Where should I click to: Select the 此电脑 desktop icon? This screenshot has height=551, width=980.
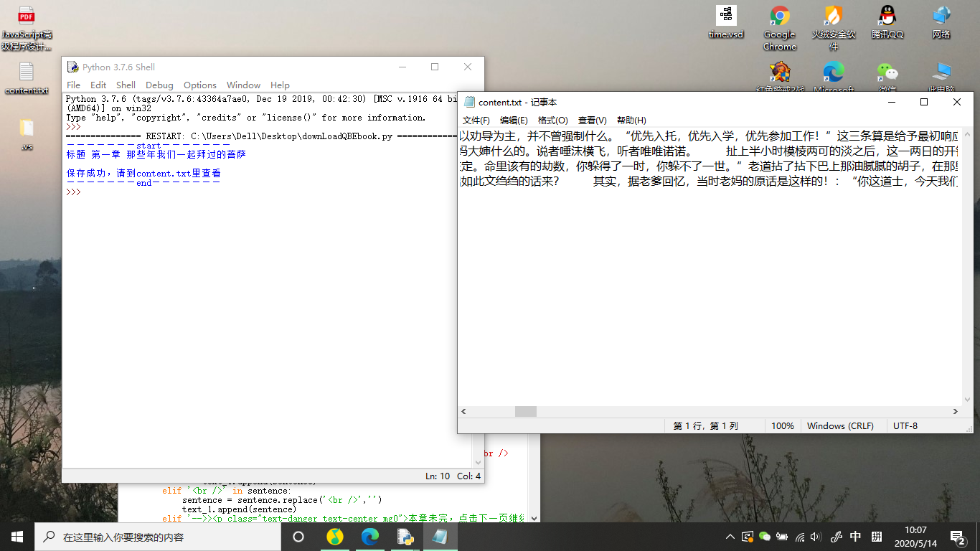pyautogui.click(x=941, y=77)
